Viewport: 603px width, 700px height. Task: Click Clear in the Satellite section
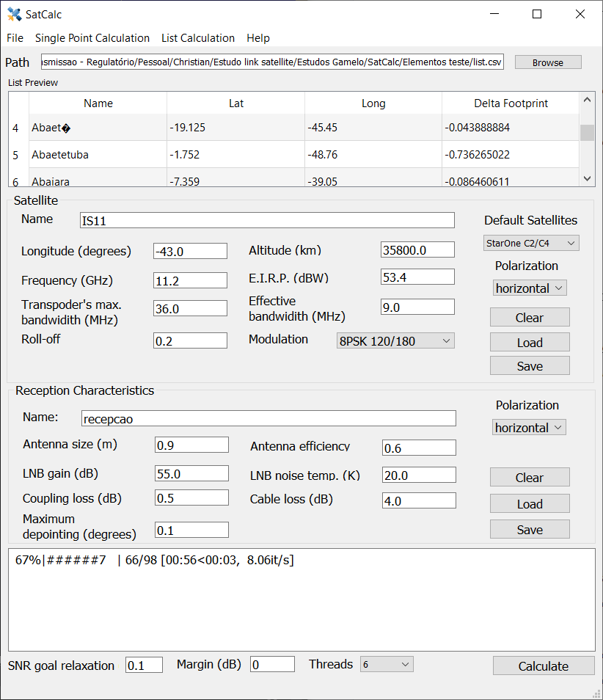coord(530,318)
